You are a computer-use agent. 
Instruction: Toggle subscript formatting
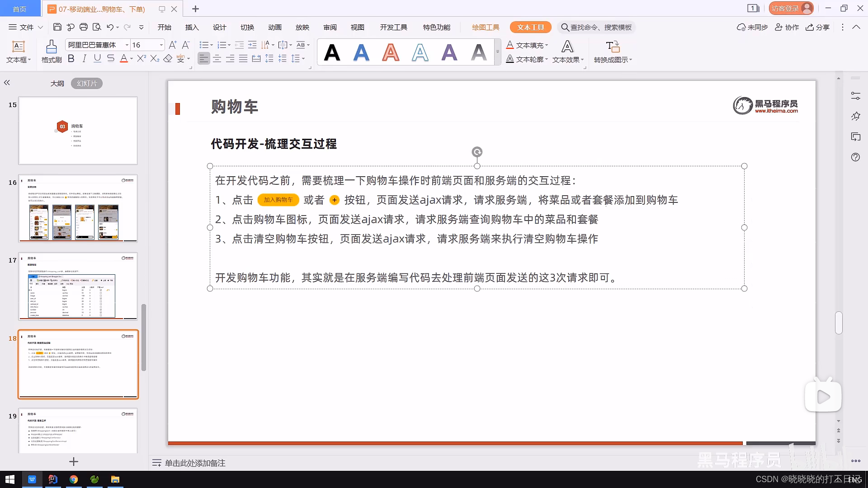pos(155,58)
